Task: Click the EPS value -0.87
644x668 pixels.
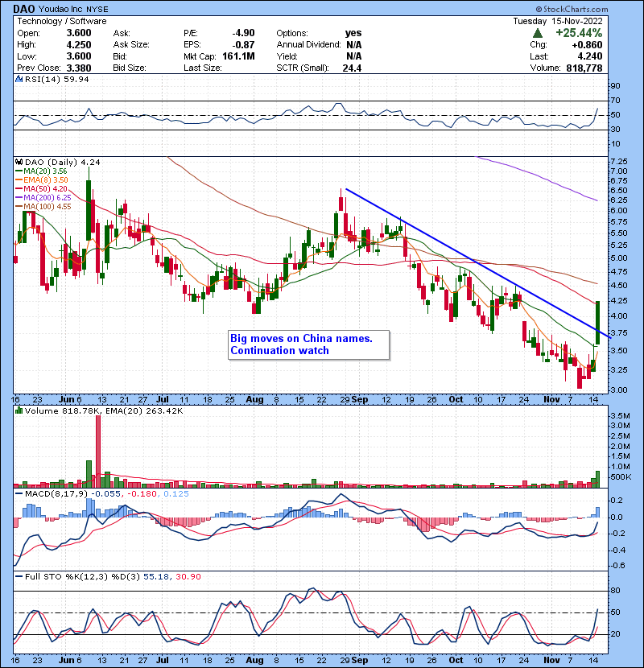Action: (x=243, y=45)
